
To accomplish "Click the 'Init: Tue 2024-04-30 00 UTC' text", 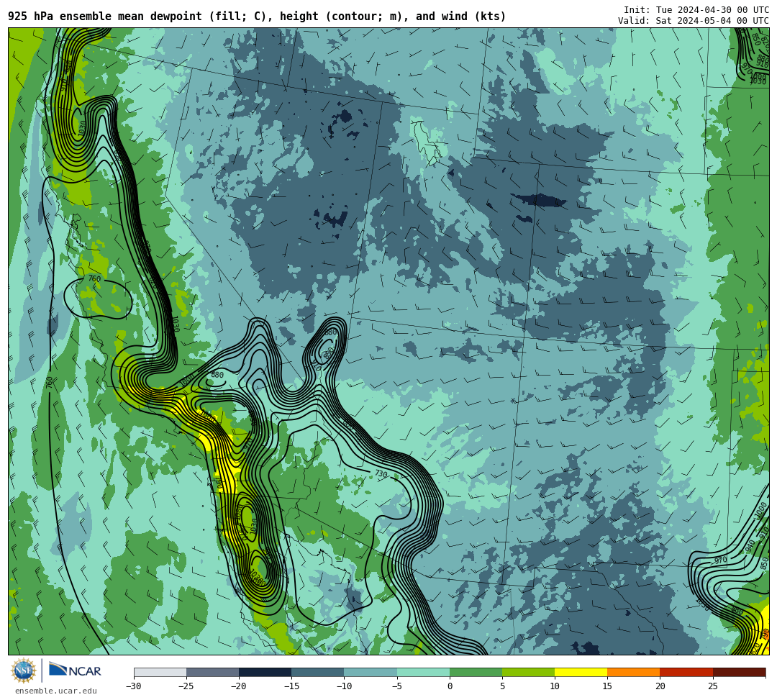I will coord(696,10).
